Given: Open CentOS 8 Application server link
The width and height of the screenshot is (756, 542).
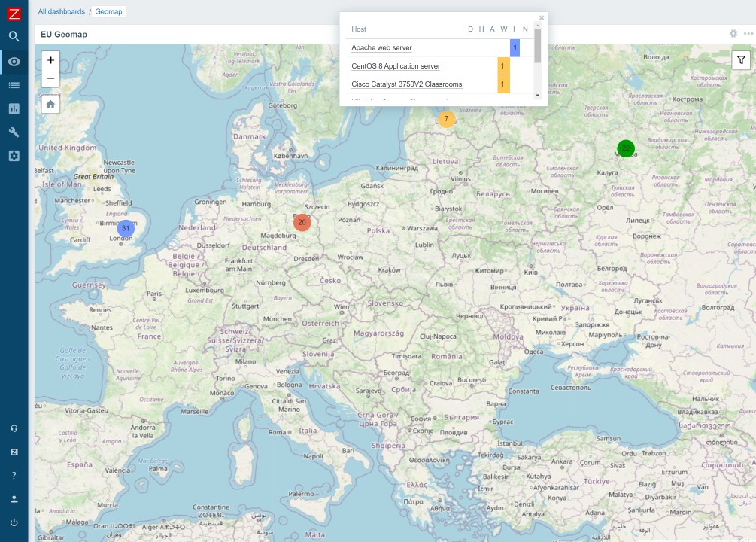Looking at the screenshot, I should (x=396, y=65).
